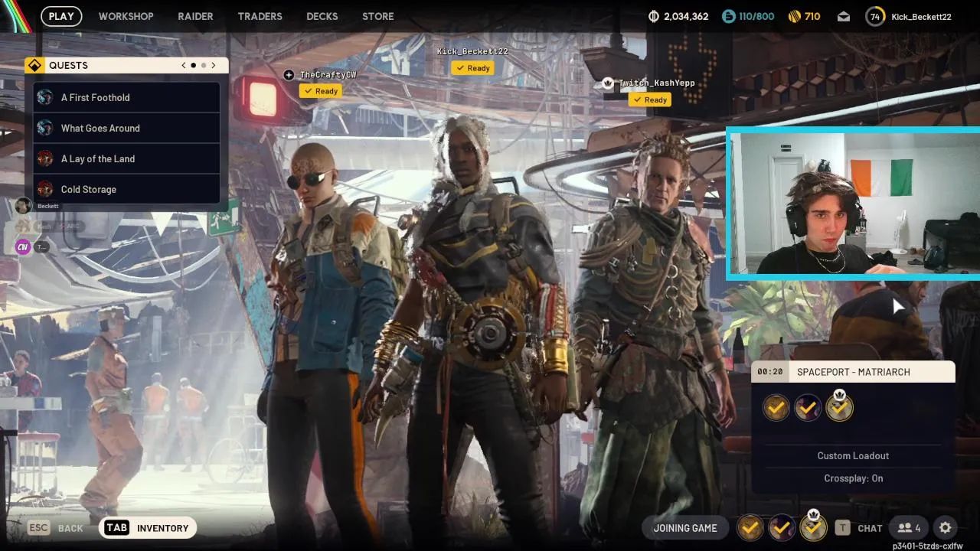The height and width of the screenshot is (551, 980).
Task: Click the T key chat hint icon
Action: tap(842, 528)
